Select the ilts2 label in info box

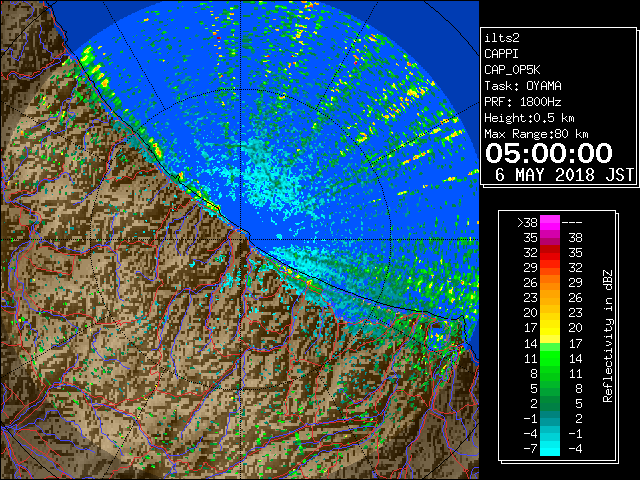[x=502, y=38]
